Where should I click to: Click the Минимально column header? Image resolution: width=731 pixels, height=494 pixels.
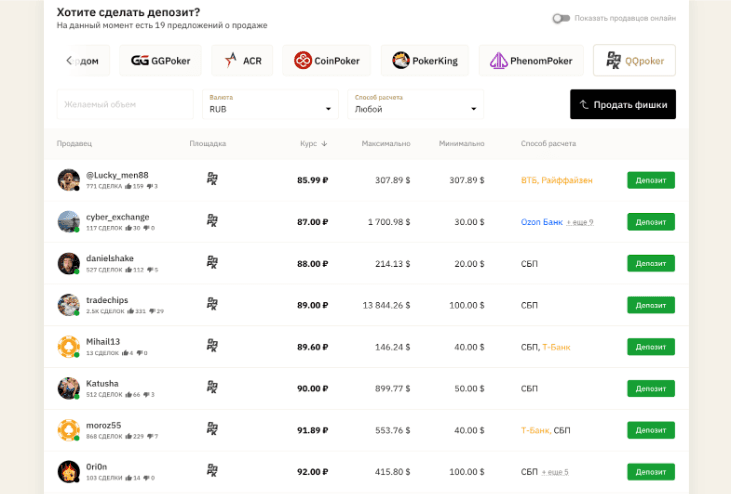[x=462, y=144]
